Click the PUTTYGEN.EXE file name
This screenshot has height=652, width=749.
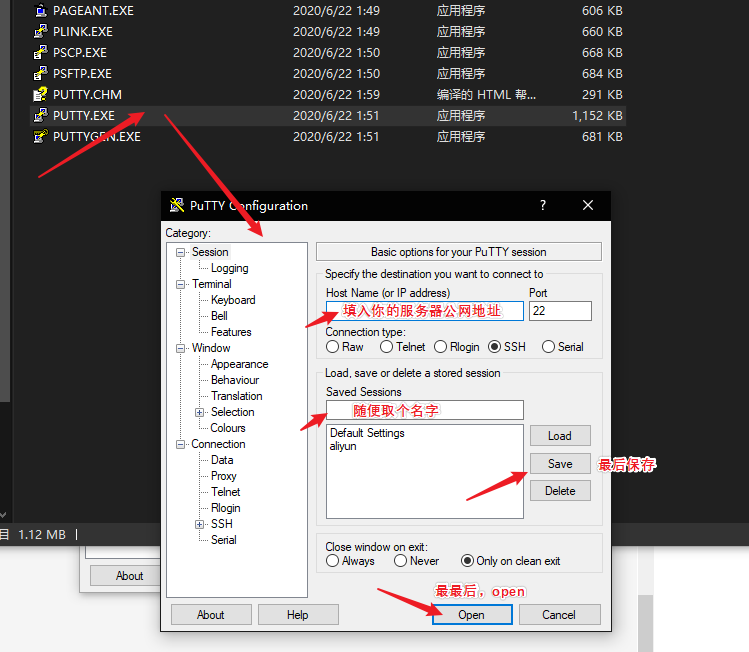click(x=97, y=137)
